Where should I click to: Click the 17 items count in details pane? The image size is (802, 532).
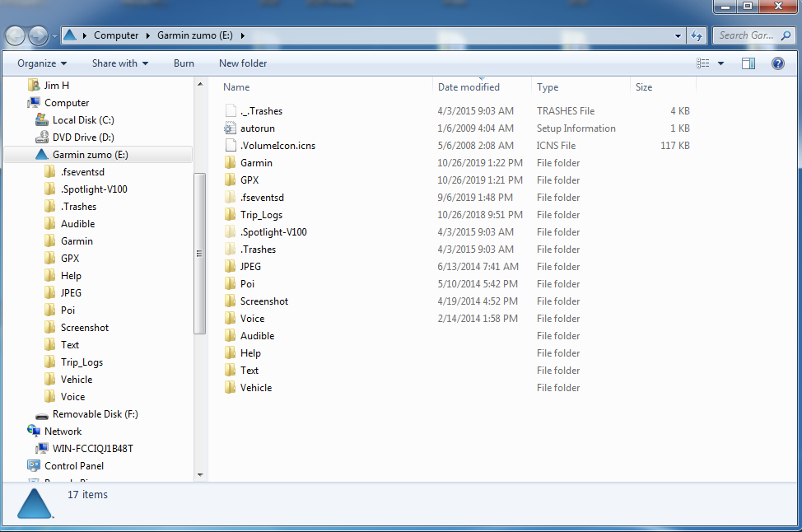pos(87,495)
